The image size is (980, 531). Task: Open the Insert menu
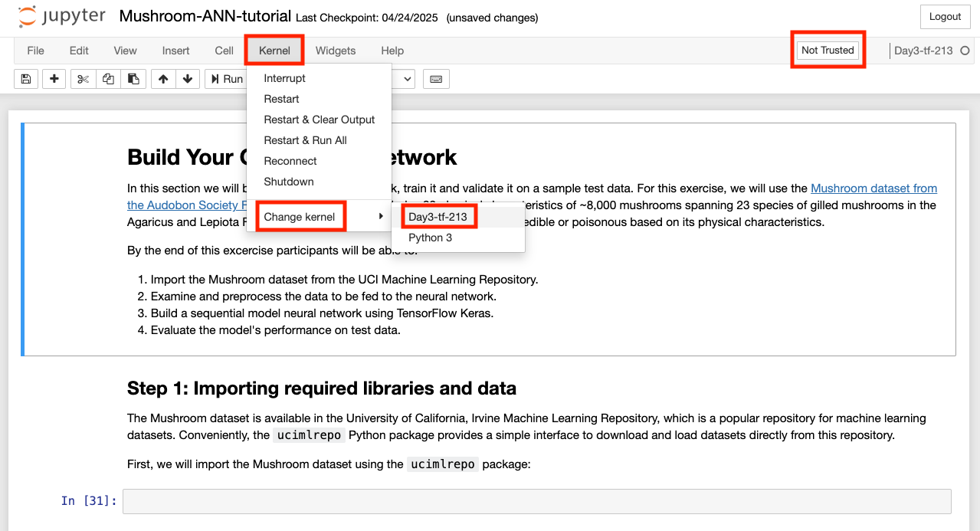(175, 51)
